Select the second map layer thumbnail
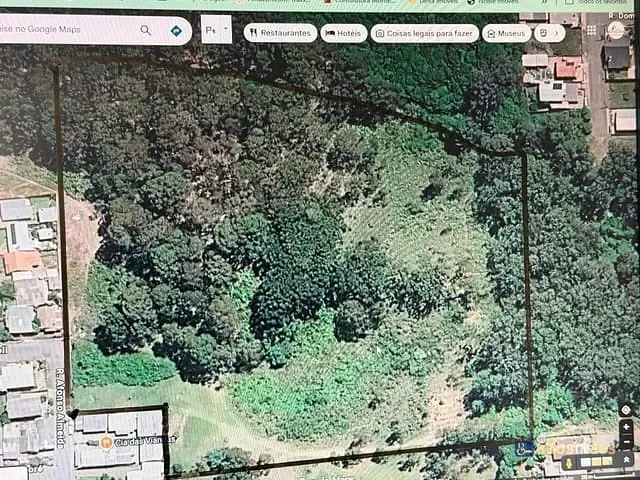Viewport: 640px width, 480px height. tap(598, 462)
